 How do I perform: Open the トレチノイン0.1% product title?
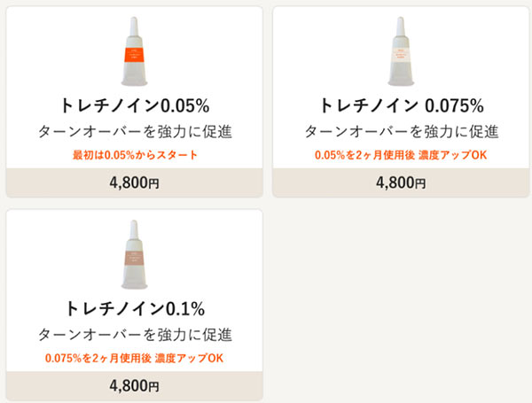pos(135,309)
